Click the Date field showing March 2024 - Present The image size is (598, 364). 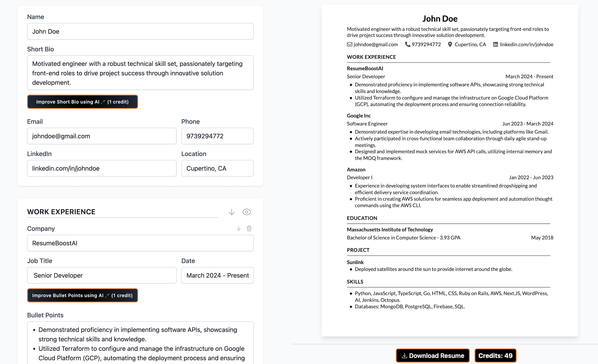click(x=217, y=275)
